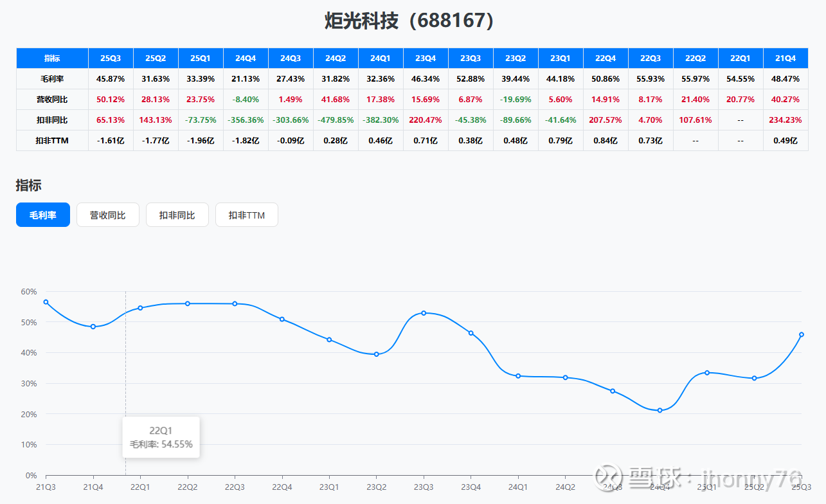Select the 25Q3 column header
Viewport: 826px width, 504px height.
(x=111, y=59)
